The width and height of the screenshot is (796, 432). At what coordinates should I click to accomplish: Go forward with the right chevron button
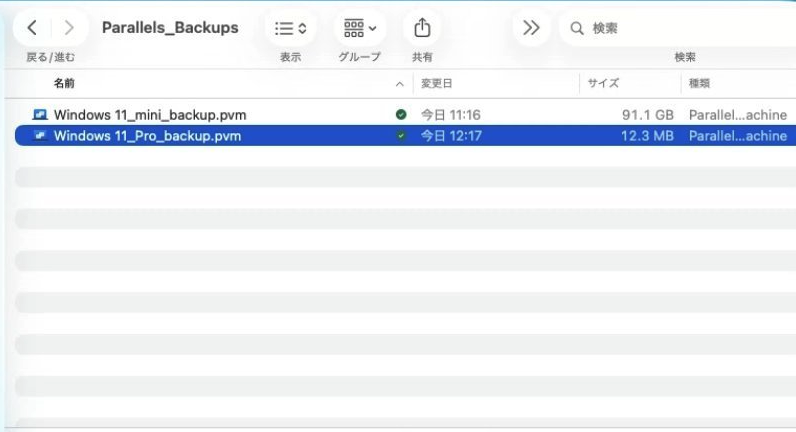[x=69, y=27]
